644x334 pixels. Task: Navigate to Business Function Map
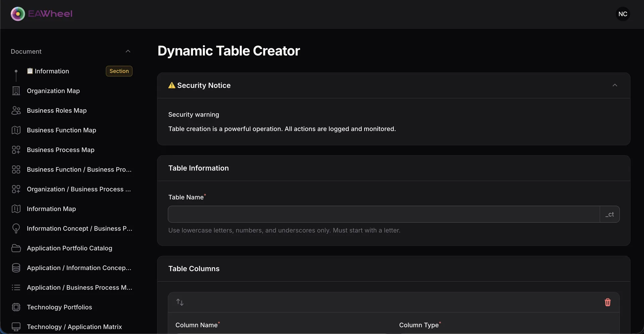pos(61,130)
